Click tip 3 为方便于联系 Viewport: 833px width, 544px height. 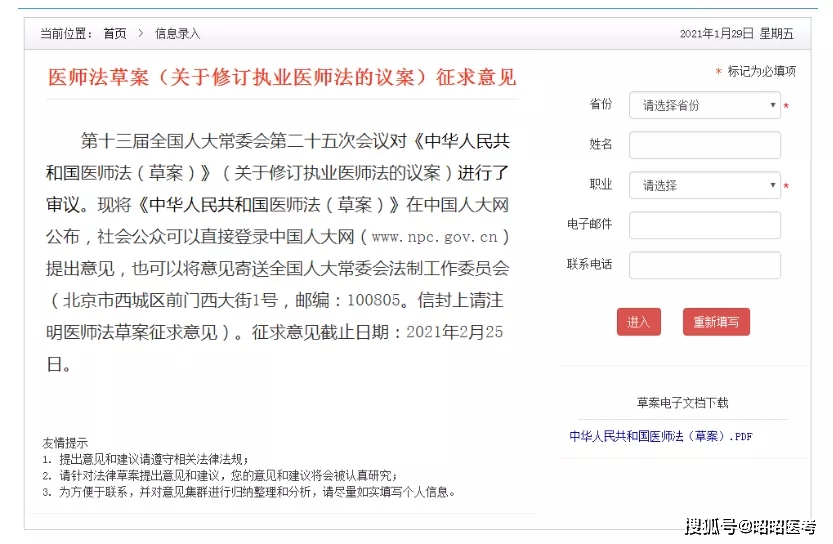click(x=249, y=492)
